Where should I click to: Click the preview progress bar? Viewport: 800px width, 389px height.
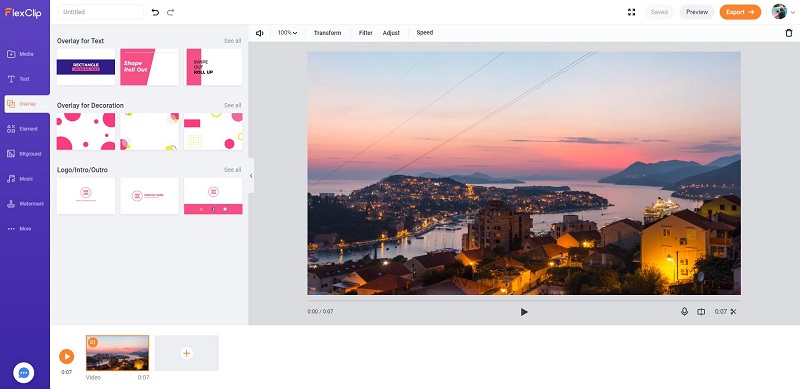pyautogui.click(x=524, y=300)
